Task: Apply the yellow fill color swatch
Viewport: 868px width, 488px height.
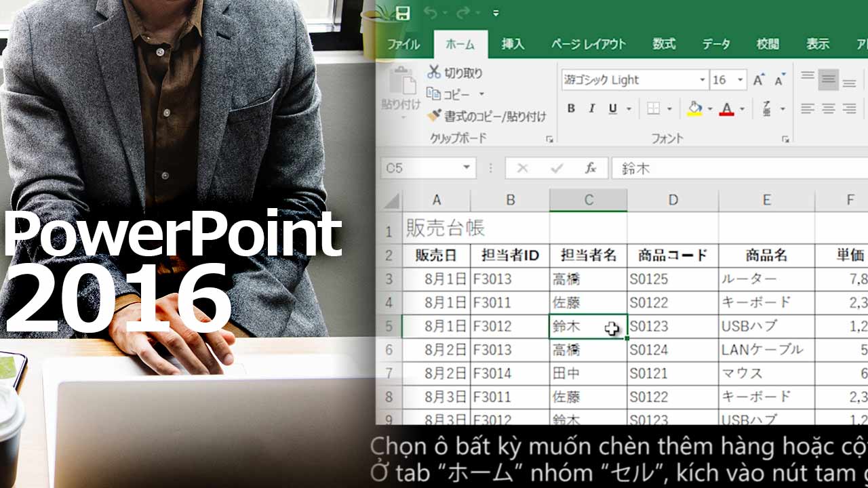Action: tap(694, 108)
